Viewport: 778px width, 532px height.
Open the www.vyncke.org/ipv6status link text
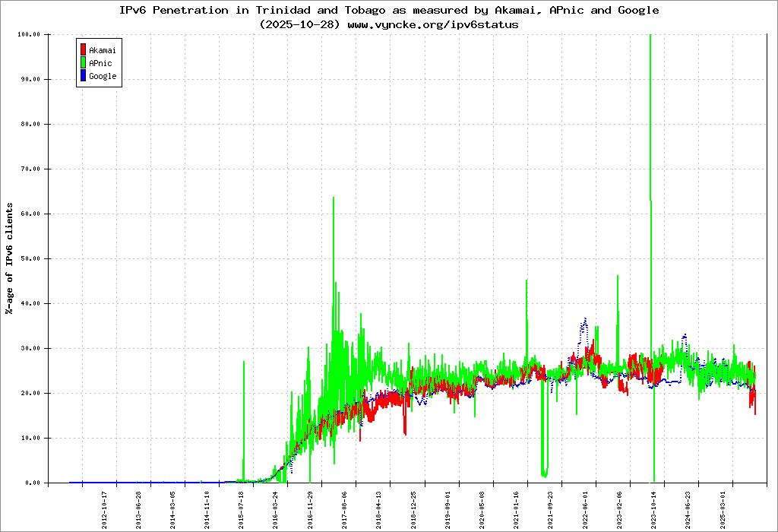(432, 24)
